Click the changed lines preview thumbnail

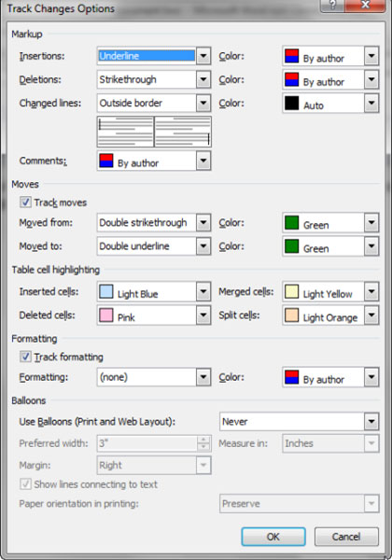[x=154, y=132]
